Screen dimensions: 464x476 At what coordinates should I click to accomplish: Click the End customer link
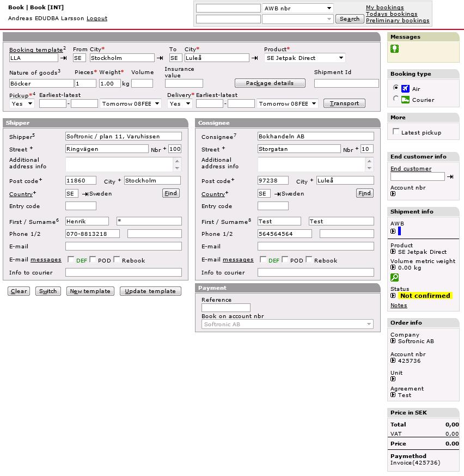[411, 168]
